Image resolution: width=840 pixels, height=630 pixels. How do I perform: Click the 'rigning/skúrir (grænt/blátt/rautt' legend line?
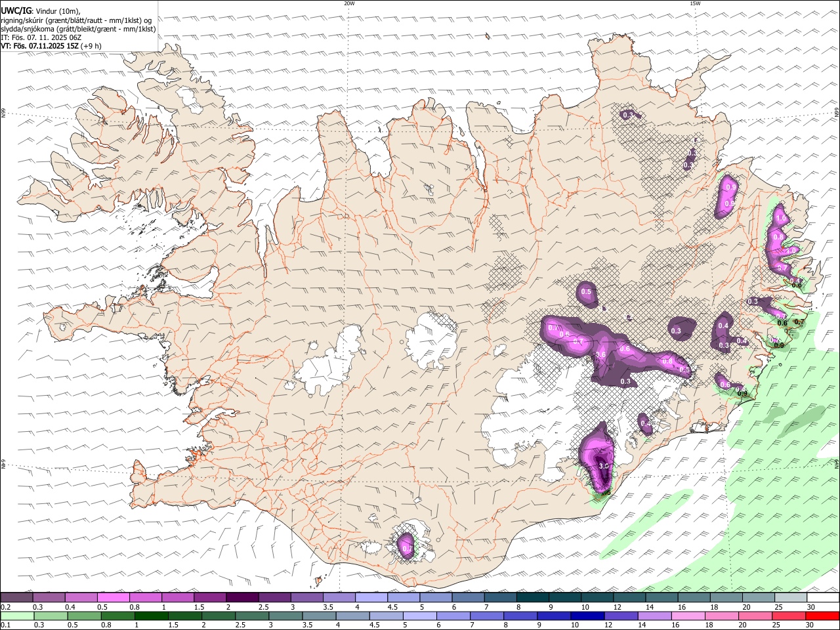(x=76, y=20)
